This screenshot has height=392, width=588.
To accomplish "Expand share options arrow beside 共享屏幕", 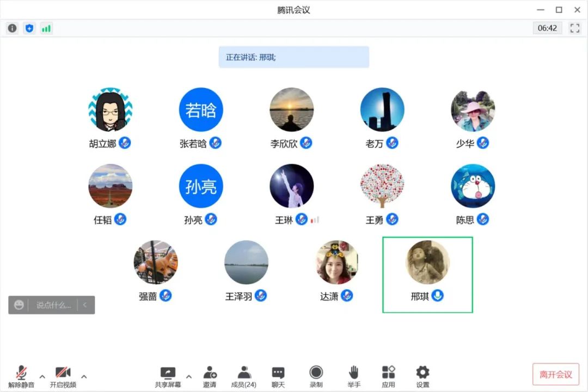I will pos(189,376).
